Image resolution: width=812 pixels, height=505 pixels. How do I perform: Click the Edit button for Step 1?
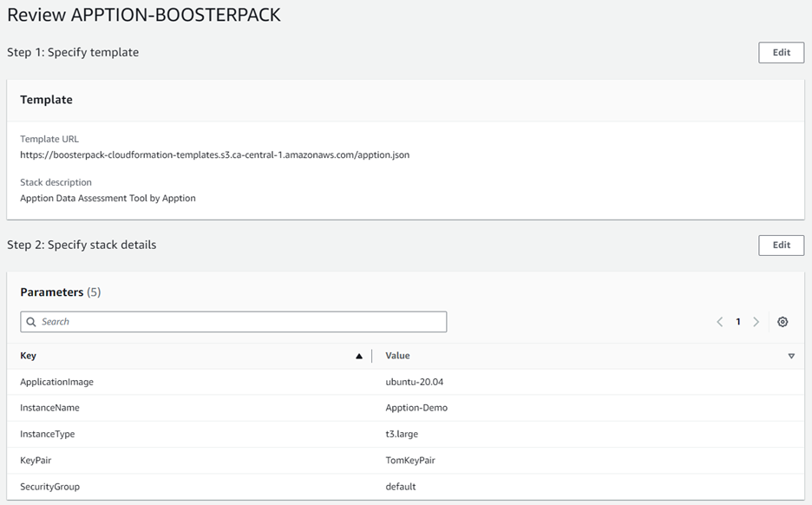(x=781, y=52)
